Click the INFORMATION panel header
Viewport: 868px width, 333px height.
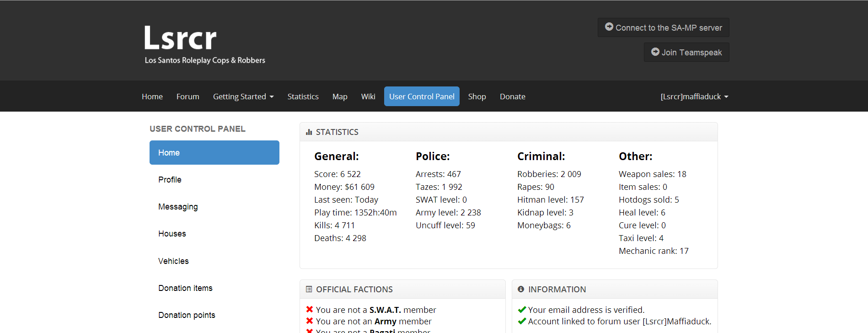(x=615, y=289)
